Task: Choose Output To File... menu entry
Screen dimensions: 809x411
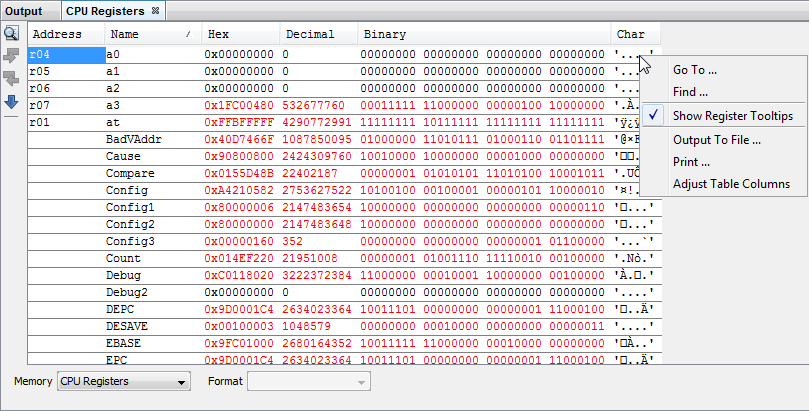Action: 716,140
